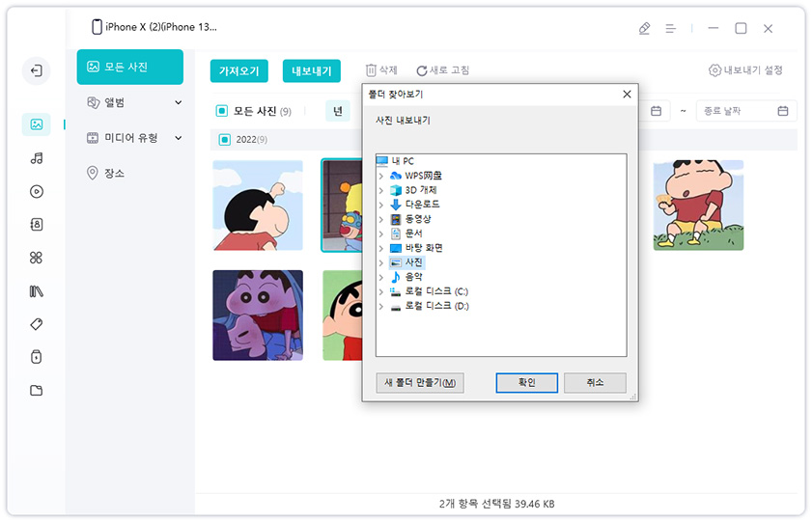Select the 모든 사진 tab

pyautogui.click(x=130, y=67)
